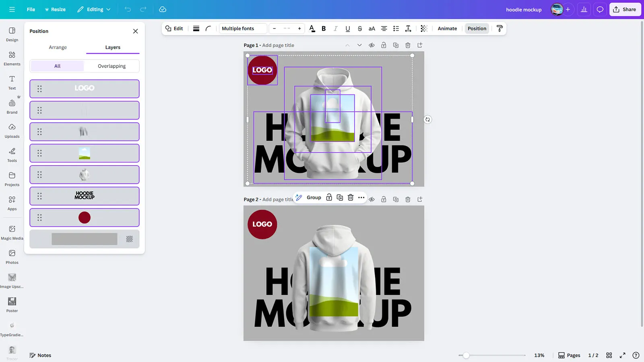Click Group in the floating toolbar
The height and width of the screenshot is (362, 644).
(314, 197)
